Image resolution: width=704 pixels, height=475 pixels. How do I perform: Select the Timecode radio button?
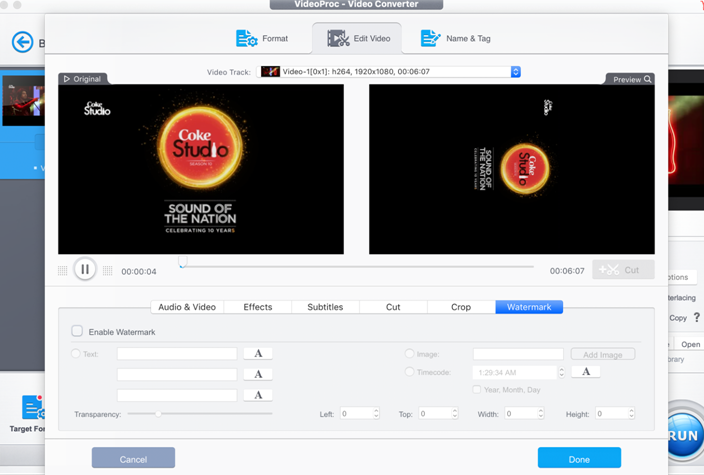click(409, 372)
